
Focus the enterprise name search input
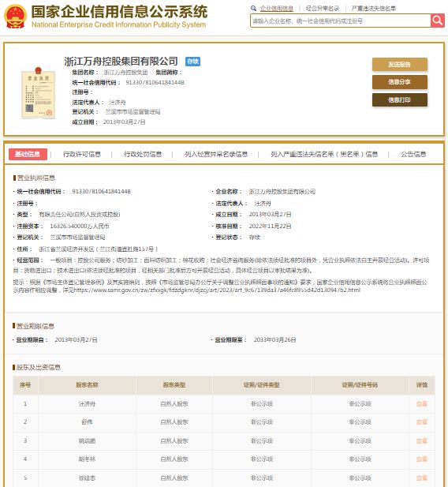340,21
